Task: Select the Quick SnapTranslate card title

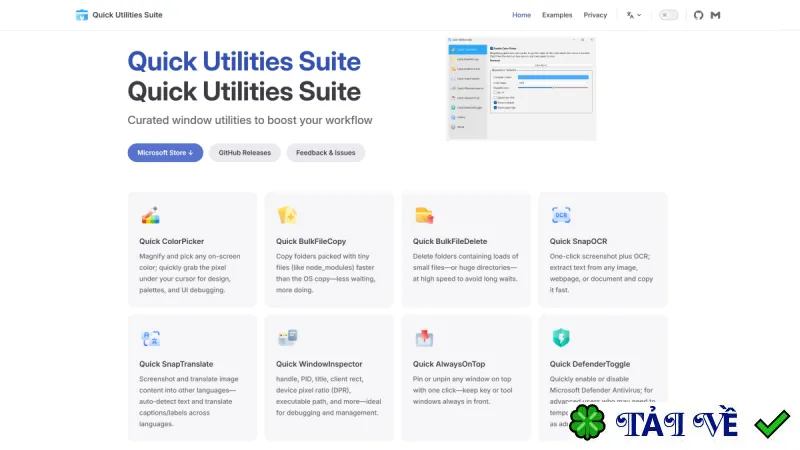Action: 176,364
